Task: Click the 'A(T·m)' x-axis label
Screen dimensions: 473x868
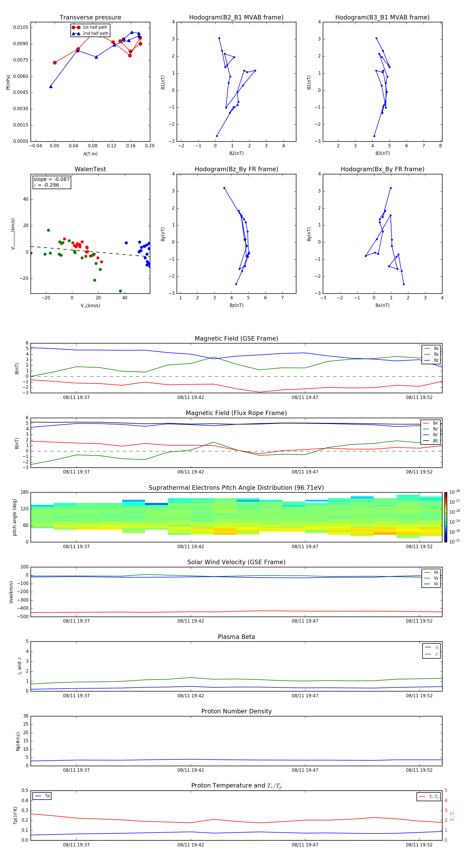Action: (90, 154)
